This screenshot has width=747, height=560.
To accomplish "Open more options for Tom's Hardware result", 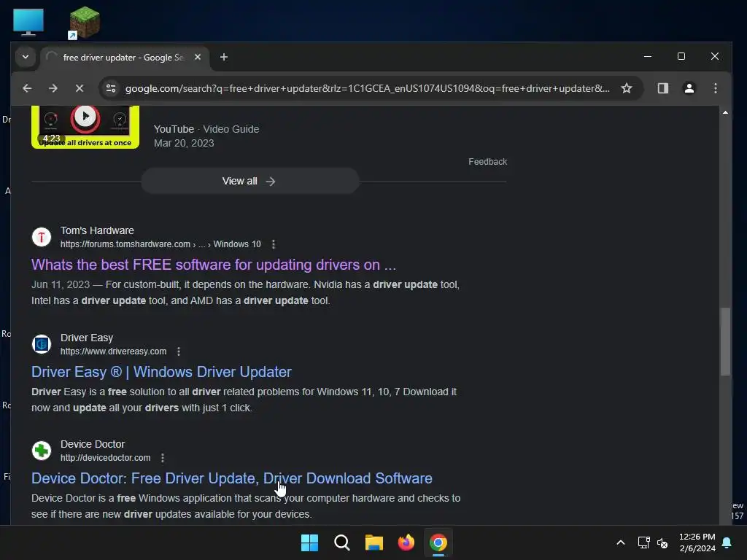I will click(x=273, y=244).
